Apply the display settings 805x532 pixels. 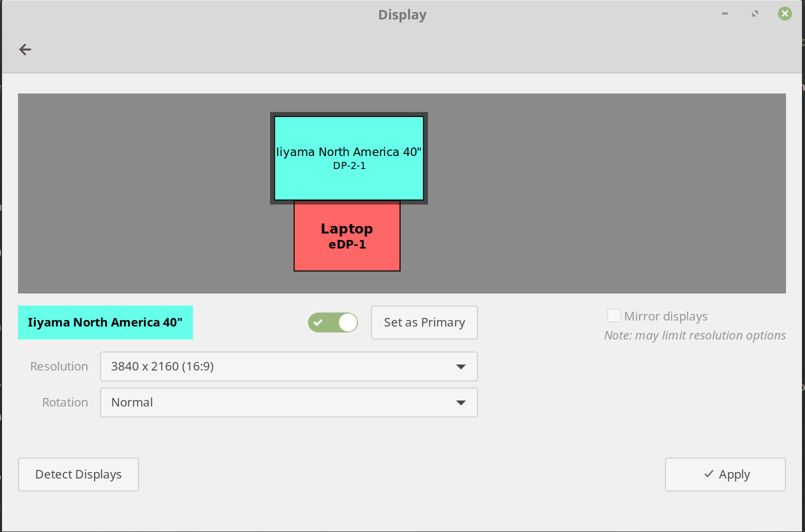(x=725, y=474)
